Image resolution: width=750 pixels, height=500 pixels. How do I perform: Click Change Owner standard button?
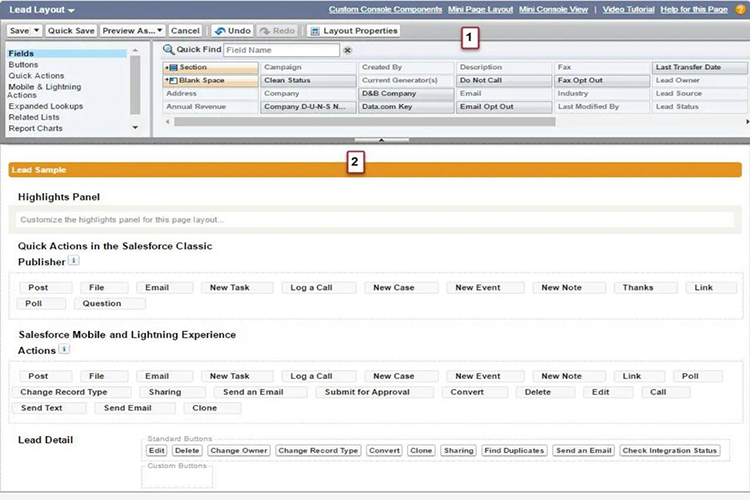coord(239,451)
